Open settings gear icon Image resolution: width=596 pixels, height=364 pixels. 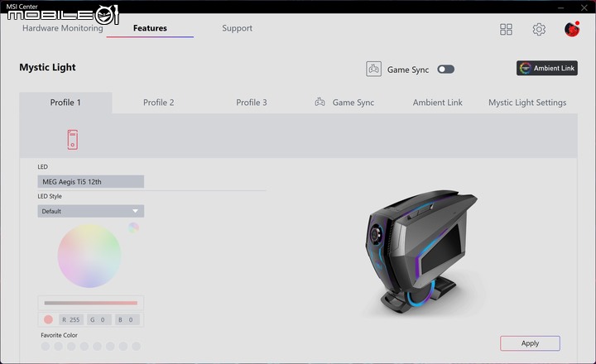coord(539,29)
